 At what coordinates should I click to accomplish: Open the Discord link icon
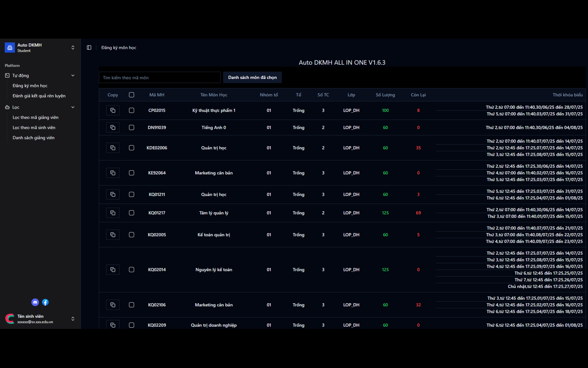click(35, 302)
